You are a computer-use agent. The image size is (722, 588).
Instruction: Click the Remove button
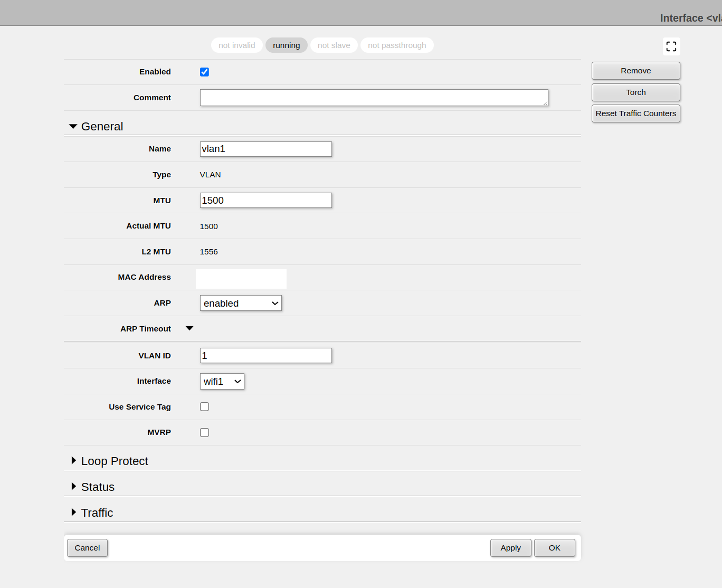pyautogui.click(x=636, y=71)
